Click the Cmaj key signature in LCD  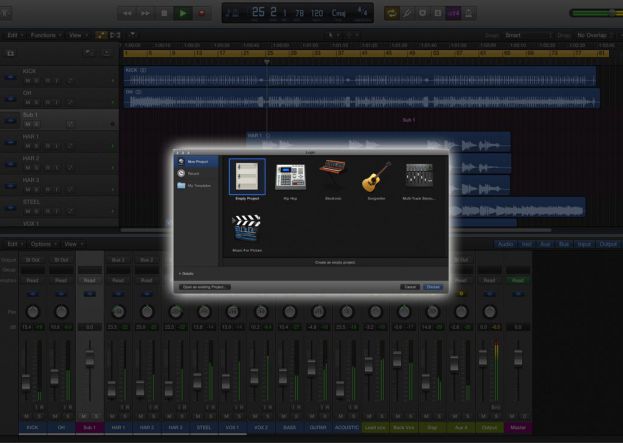click(339, 14)
